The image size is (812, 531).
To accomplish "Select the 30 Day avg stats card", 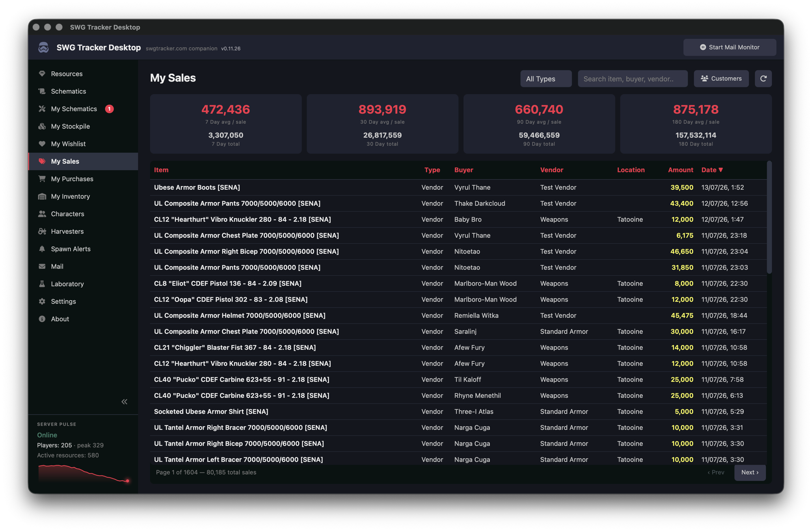I will [382, 124].
